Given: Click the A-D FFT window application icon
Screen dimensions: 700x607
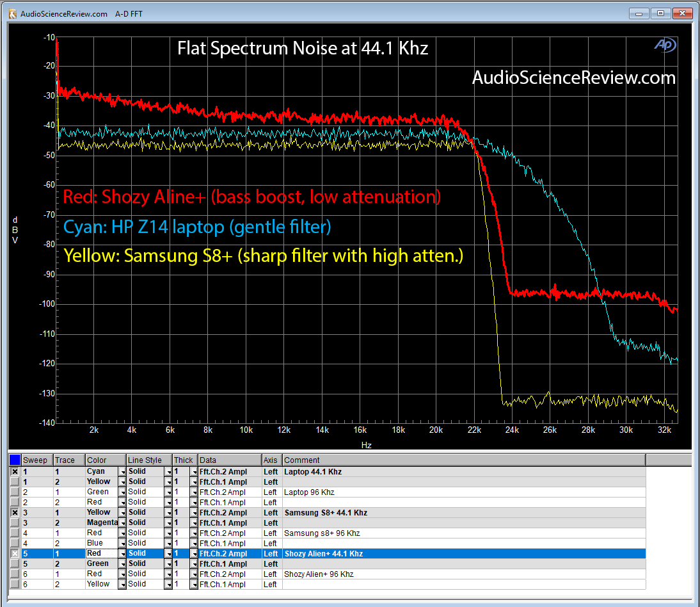Looking at the screenshot, I should tap(13, 14).
